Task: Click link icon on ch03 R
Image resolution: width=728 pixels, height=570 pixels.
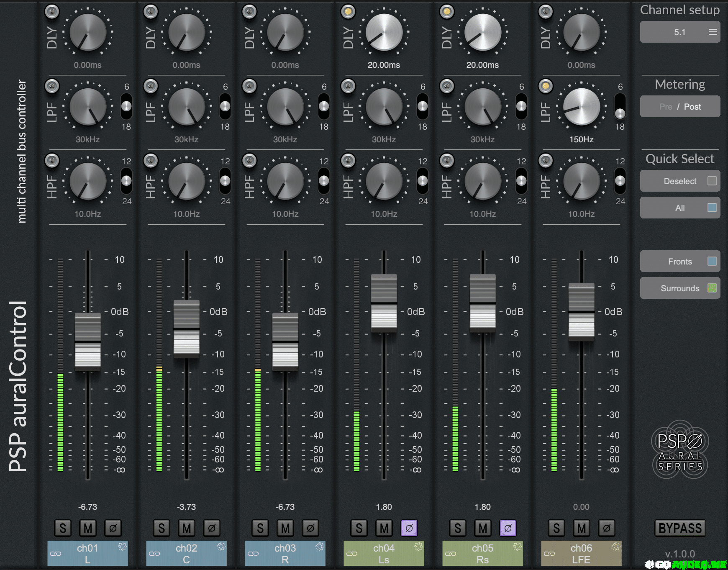Action: (253, 554)
